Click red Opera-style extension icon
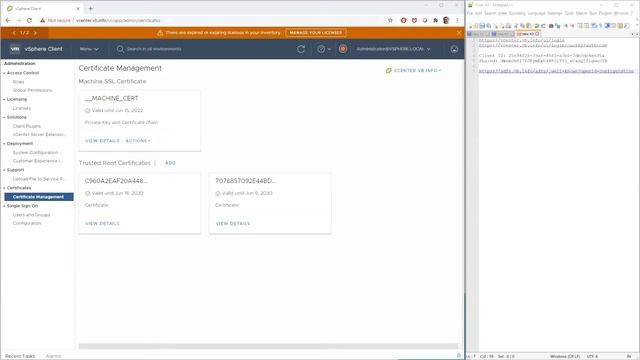This screenshot has width=640, height=360. point(403,20)
